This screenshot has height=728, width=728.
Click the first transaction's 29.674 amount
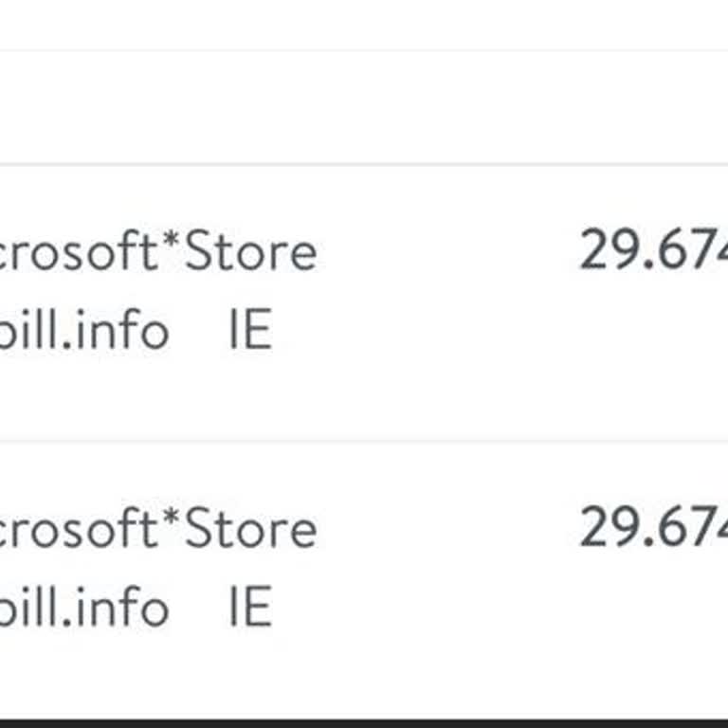(654, 252)
